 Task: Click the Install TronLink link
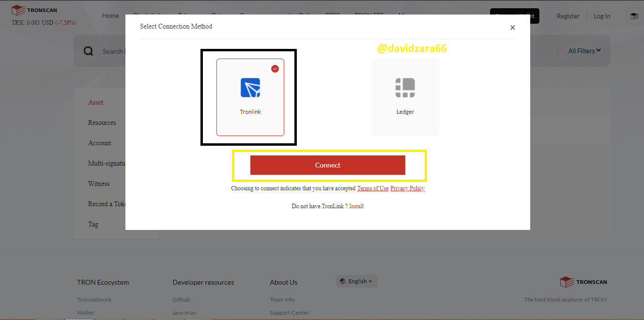click(x=356, y=206)
